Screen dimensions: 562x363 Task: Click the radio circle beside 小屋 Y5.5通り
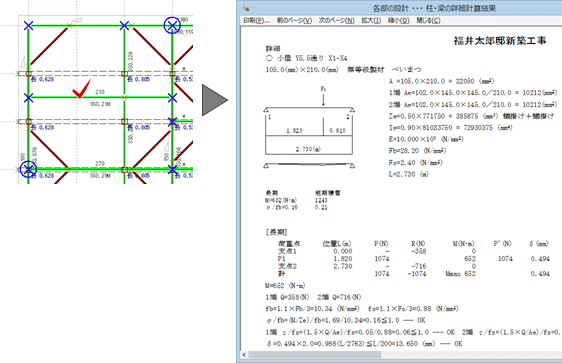coord(269,58)
